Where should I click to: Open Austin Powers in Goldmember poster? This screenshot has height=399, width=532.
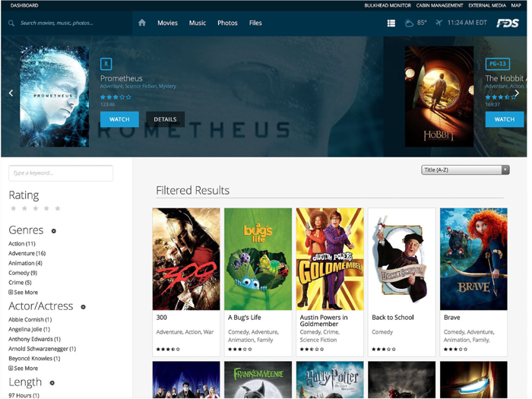pyautogui.click(x=330, y=259)
